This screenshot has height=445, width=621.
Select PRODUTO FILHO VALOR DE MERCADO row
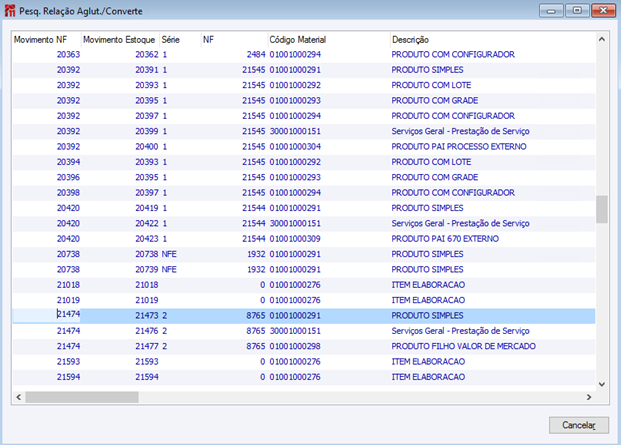pyautogui.click(x=304, y=346)
